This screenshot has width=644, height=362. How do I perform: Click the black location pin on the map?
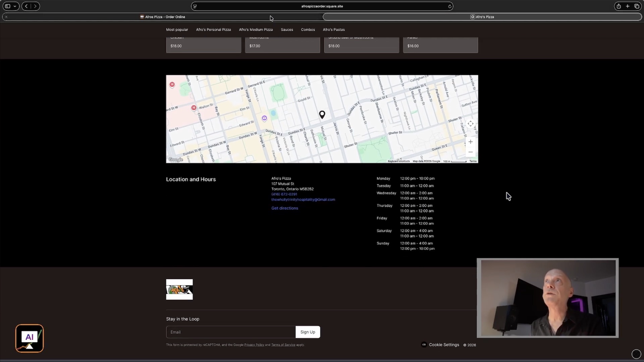(322, 115)
